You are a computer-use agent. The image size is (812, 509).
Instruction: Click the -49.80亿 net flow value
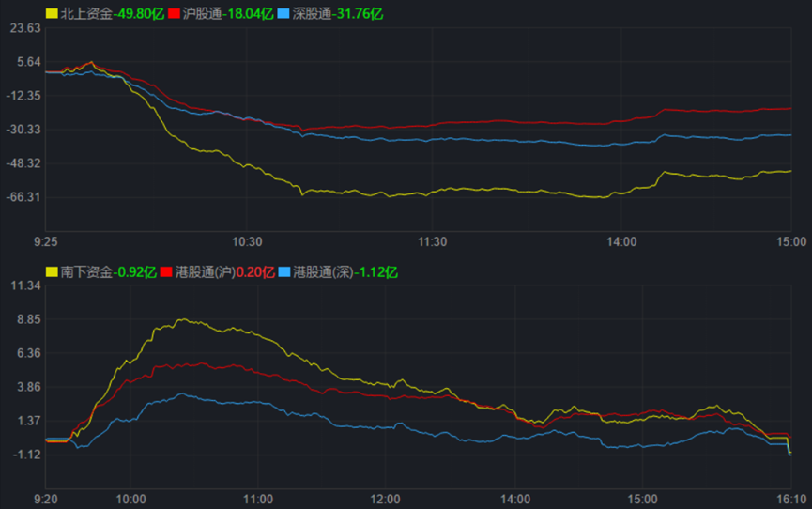tap(138, 14)
